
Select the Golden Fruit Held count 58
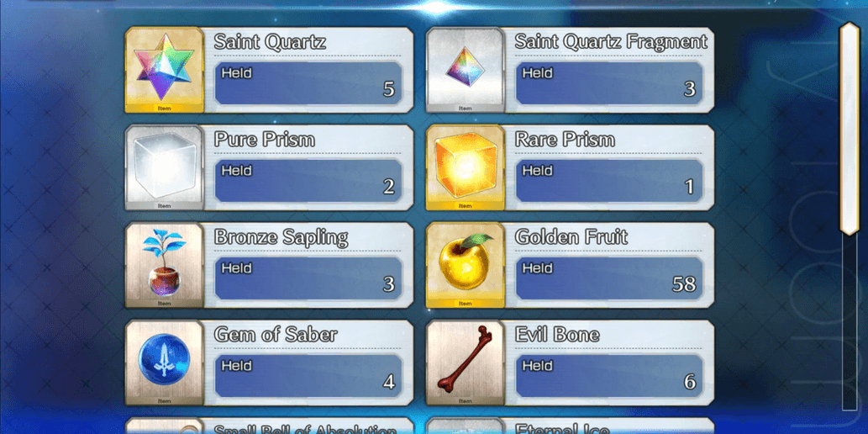[x=684, y=283]
